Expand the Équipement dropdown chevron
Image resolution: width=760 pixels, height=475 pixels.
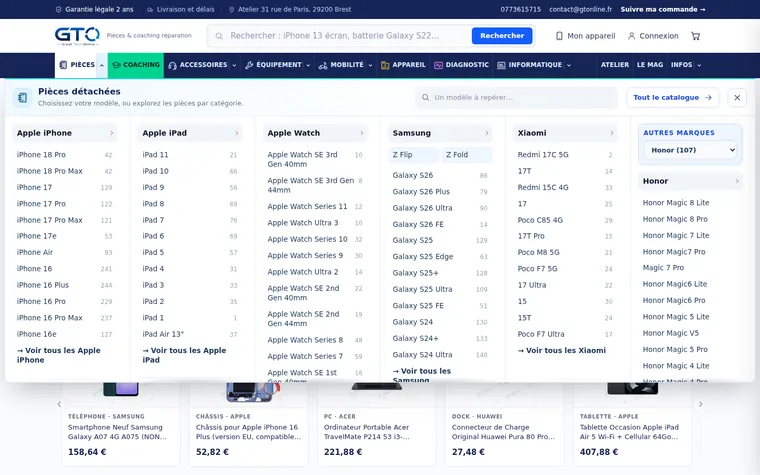click(308, 65)
